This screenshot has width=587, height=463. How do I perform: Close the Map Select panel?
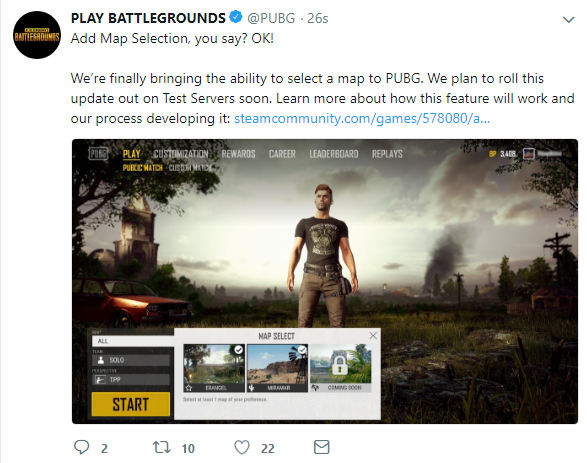[x=373, y=336]
